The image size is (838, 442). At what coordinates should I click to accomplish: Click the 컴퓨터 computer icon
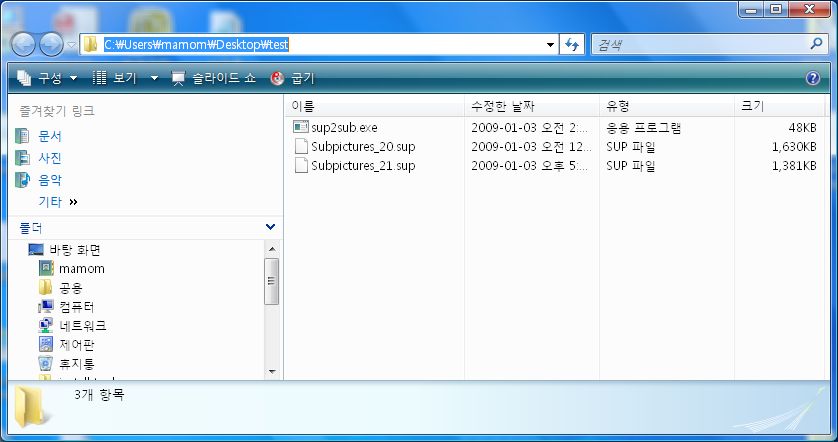coord(46,307)
